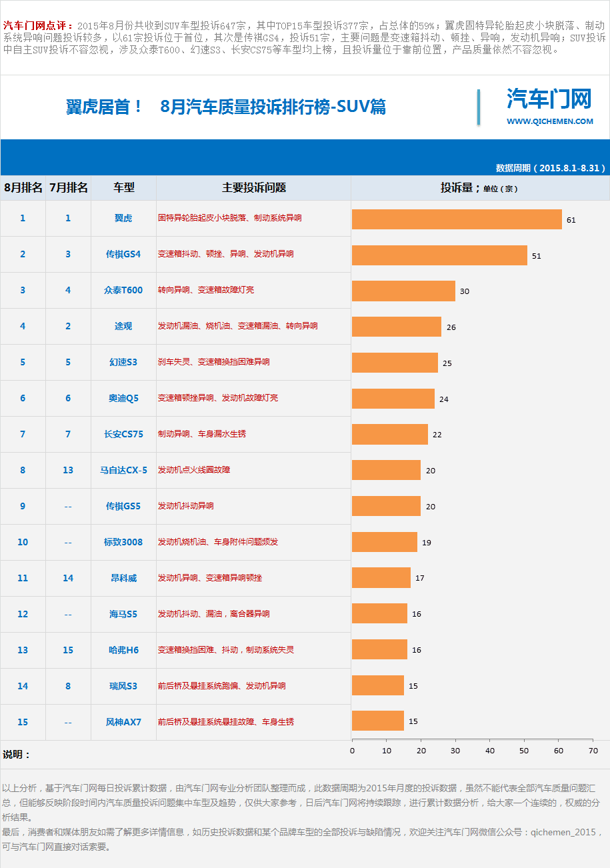The width and height of the screenshot is (610, 868).
Task: Click the complaint text 发动机抖动、漏油，离合器异响
Action: tap(214, 614)
